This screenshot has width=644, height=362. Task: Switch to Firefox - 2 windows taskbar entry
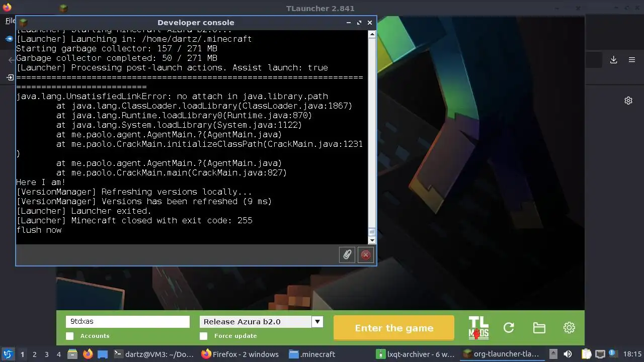[x=240, y=354]
